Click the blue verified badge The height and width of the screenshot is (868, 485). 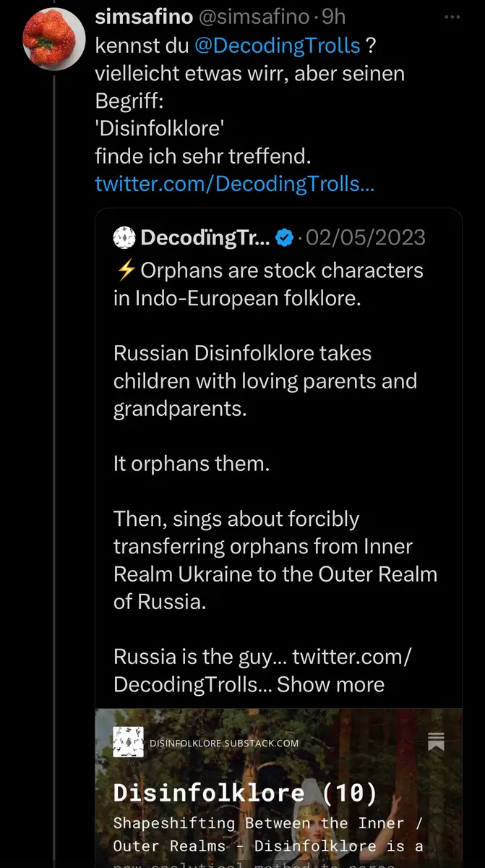coord(286,237)
